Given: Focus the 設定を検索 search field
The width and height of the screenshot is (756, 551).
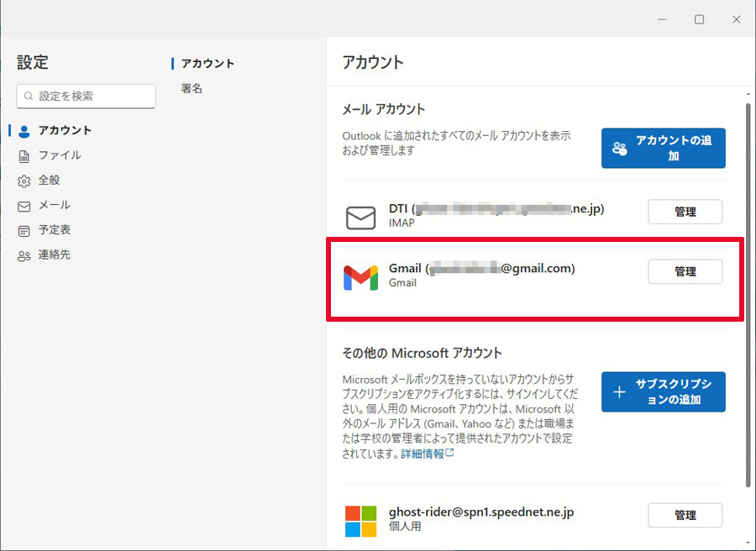Looking at the screenshot, I should pos(86,96).
